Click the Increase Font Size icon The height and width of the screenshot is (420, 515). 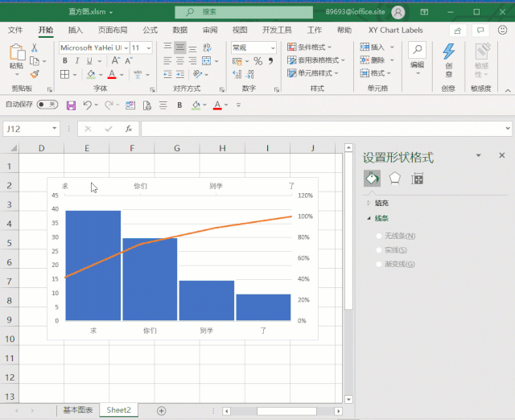click(x=115, y=61)
